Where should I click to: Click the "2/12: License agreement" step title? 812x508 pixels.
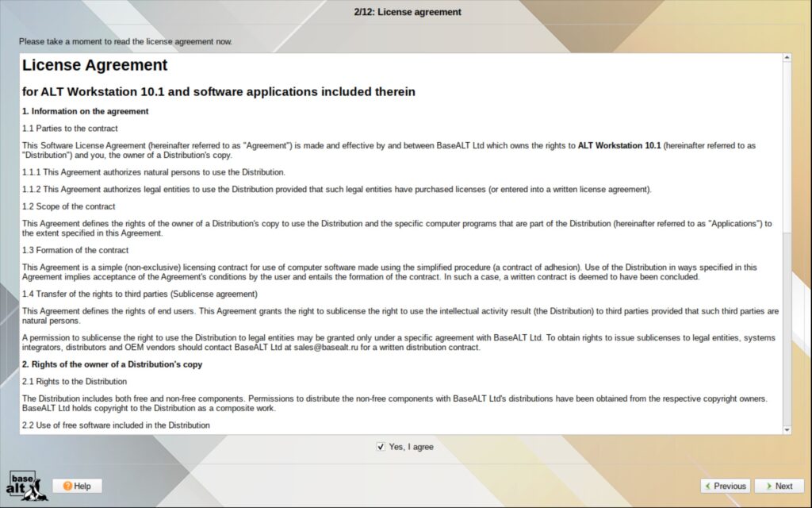(408, 12)
